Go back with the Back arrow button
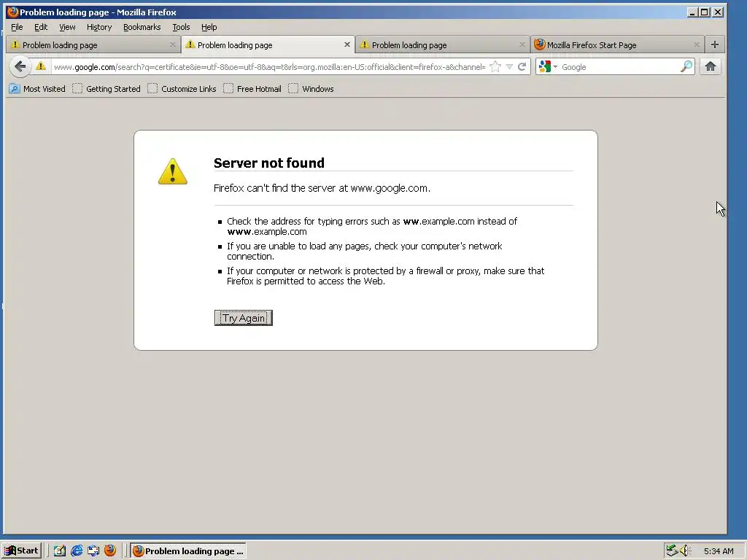 pyautogui.click(x=20, y=66)
